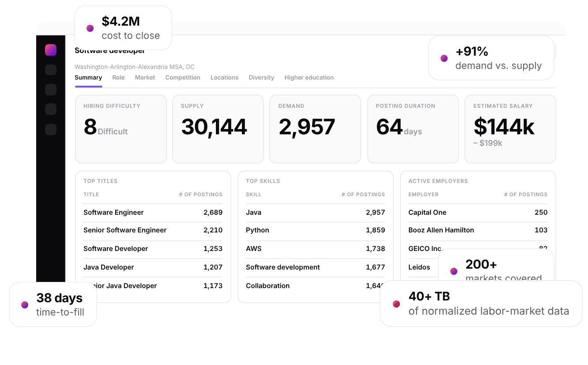Click the Title column header
Viewport: 588px width, 365px height.
91,194
